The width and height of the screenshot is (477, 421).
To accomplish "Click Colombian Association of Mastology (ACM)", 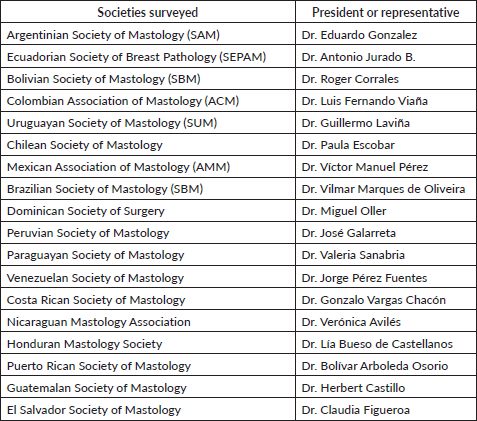I will tap(123, 101).
